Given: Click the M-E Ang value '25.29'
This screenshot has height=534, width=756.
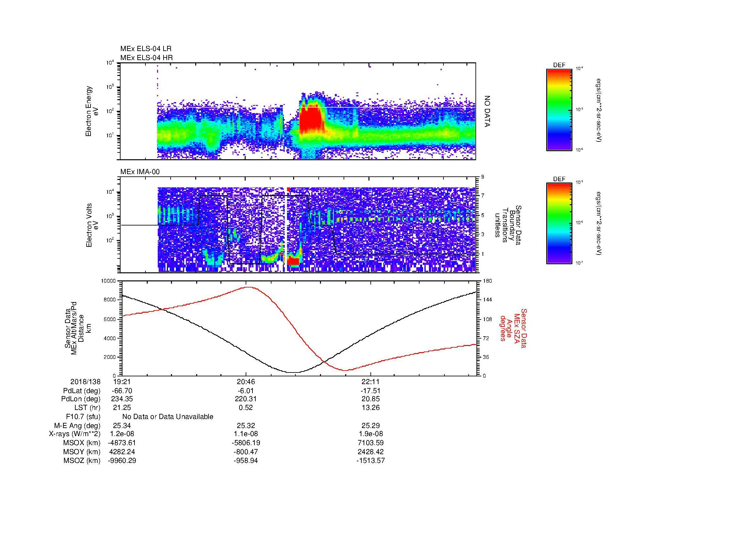Looking at the screenshot, I should click(370, 425).
